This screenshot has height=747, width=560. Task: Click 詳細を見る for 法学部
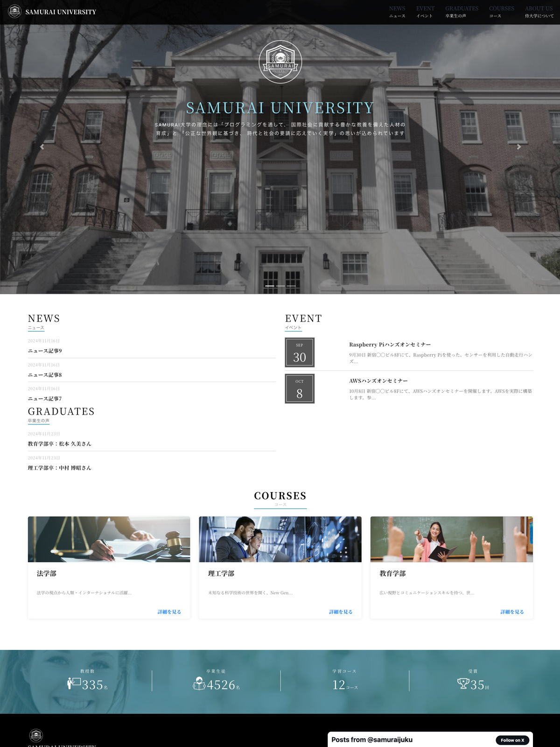pyautogui.click(x=169, y=612)
